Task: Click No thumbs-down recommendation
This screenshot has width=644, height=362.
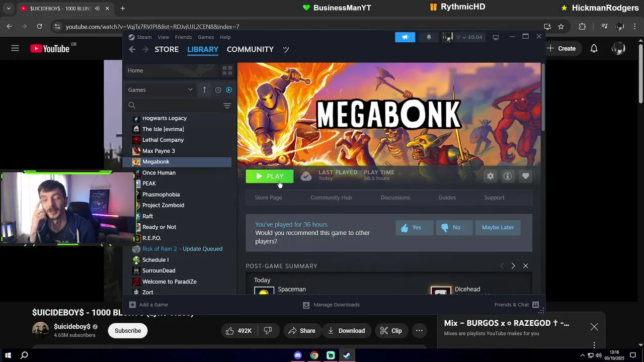Action: click(454, 228)
